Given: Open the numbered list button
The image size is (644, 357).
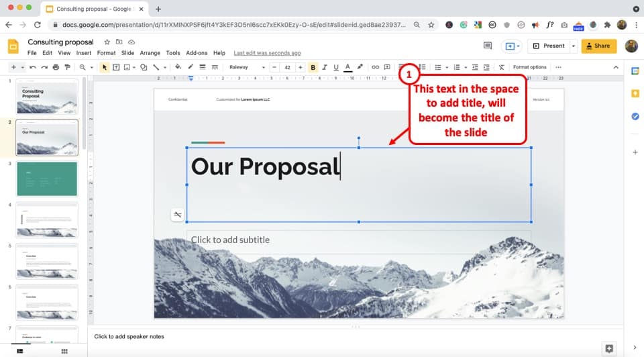Looking at the screenshot, I should coord(457,67).
